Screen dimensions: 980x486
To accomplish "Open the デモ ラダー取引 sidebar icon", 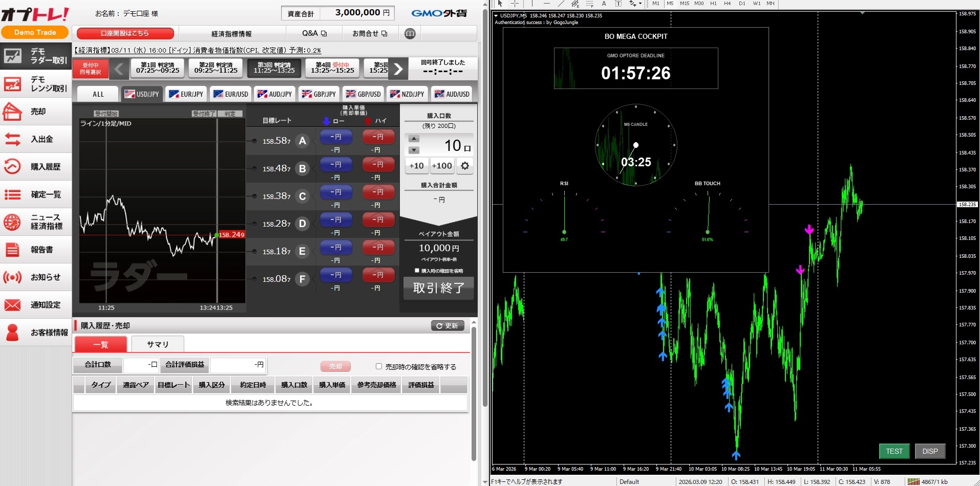I will (x=13, y=56).
